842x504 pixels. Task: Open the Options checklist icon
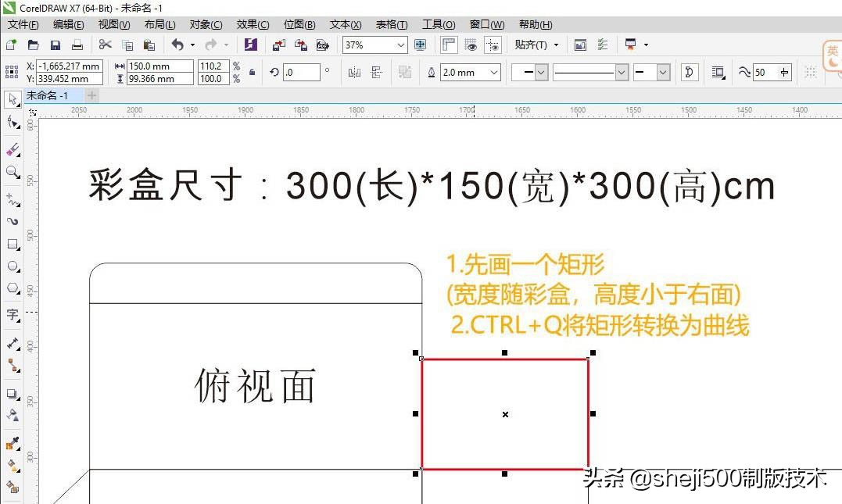coord(603,45)
